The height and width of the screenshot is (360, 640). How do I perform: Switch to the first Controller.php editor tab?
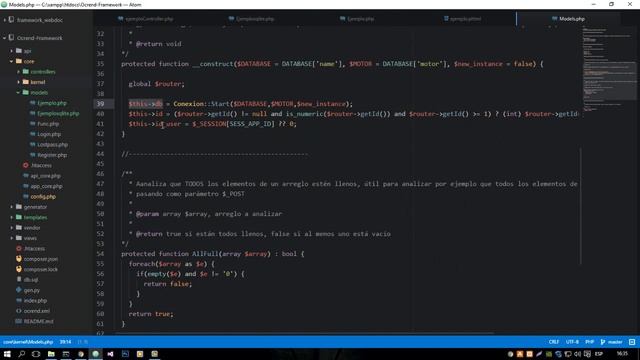(146, 19)
